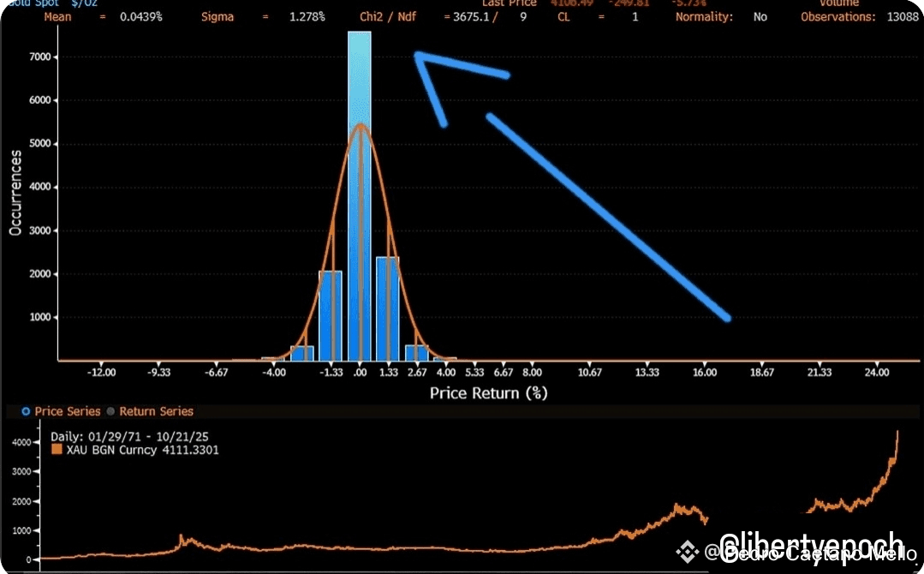
Task: Click the histogram bar at 1.33 return
Action: pos(388,308)
